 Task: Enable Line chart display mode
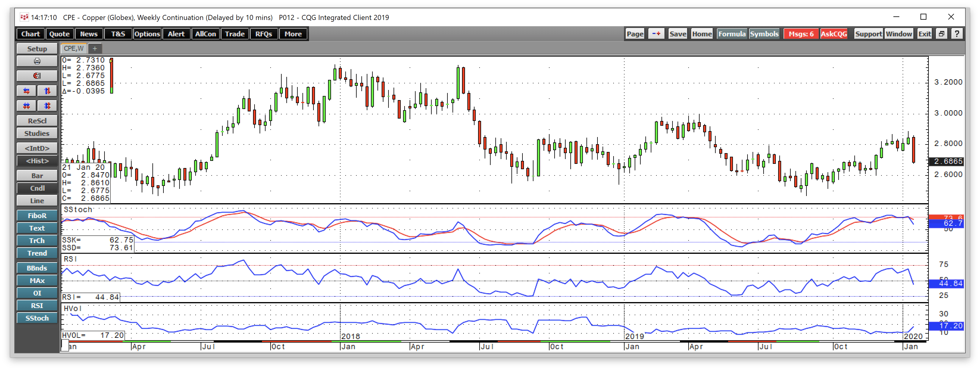(x=37, y=200)
